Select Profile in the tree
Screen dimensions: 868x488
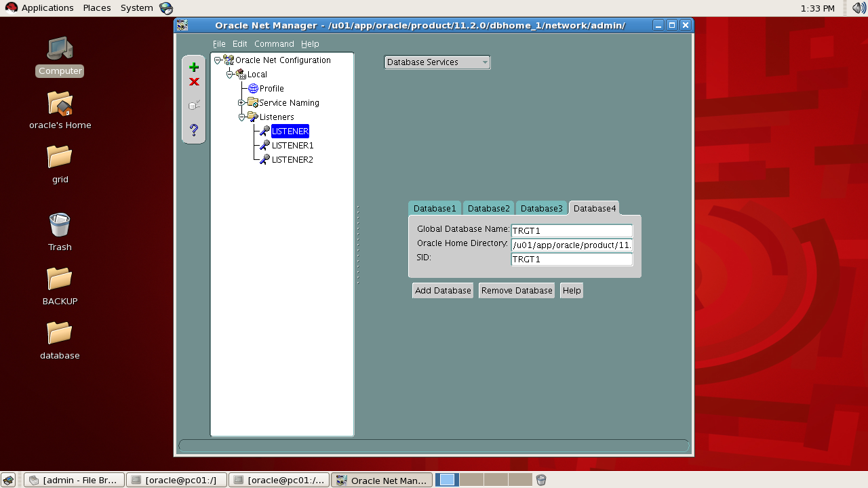pos(271,88)
